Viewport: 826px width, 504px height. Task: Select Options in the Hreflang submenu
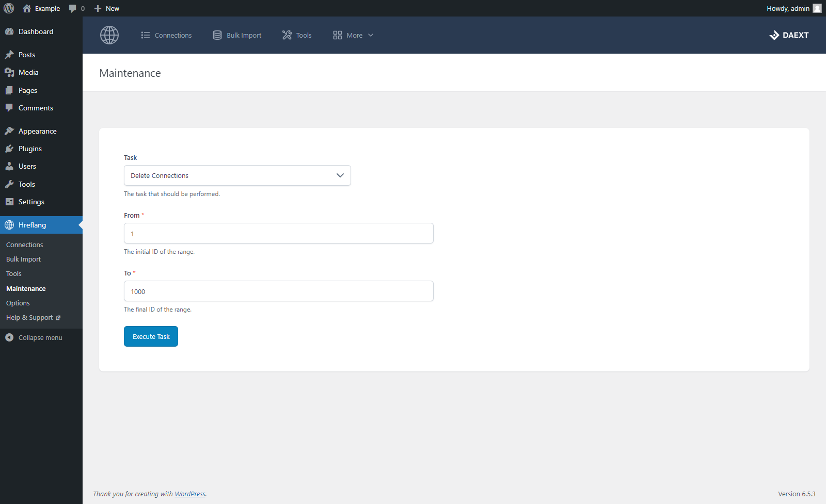(x=18, y=303)
